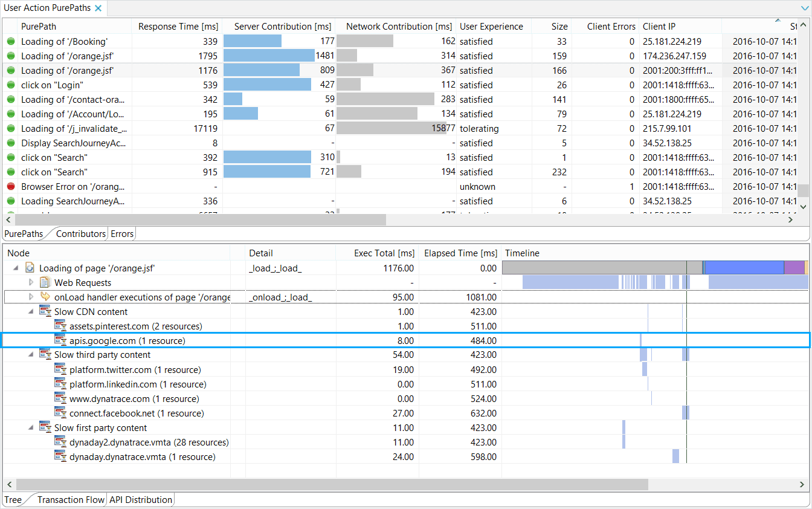Click the Slow CDN content icon

45,311
